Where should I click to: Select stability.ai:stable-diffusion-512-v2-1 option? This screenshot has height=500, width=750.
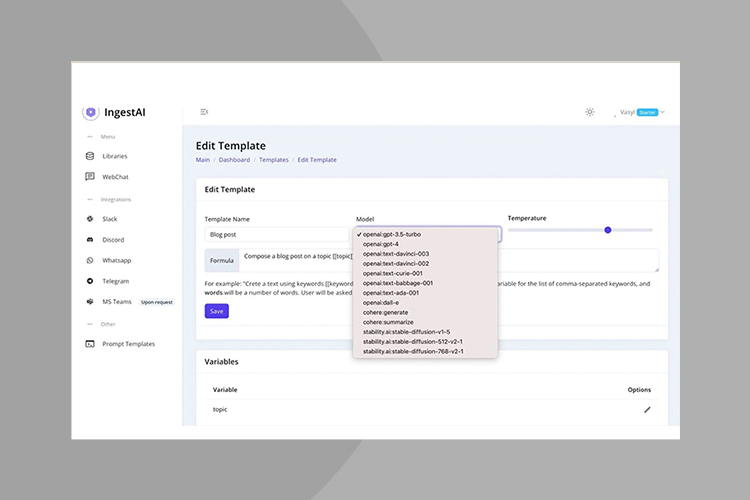[425, 342]
